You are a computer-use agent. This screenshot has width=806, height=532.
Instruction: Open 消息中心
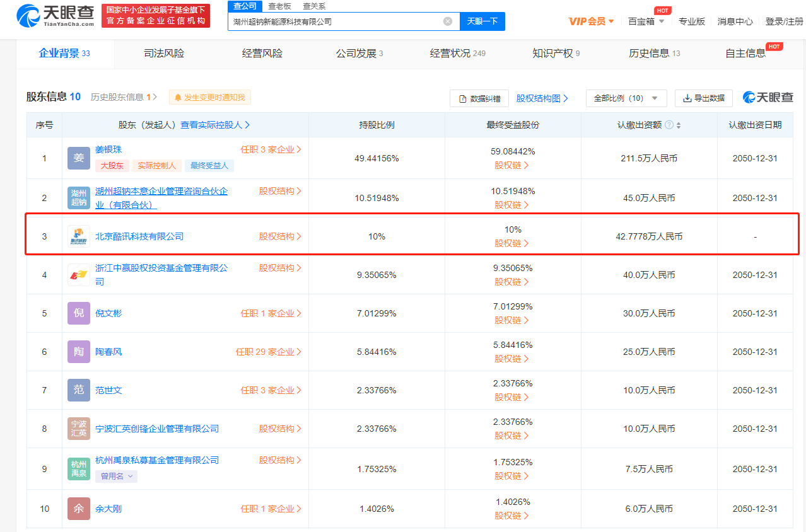[735, 21]
